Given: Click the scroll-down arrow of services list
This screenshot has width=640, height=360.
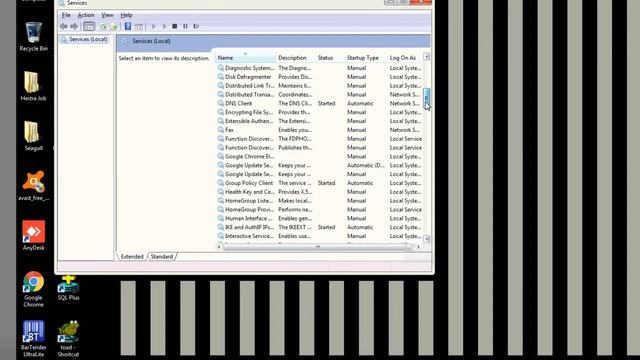Looking at the screenshot, I should pyautogui.click(x=427, y=239).
